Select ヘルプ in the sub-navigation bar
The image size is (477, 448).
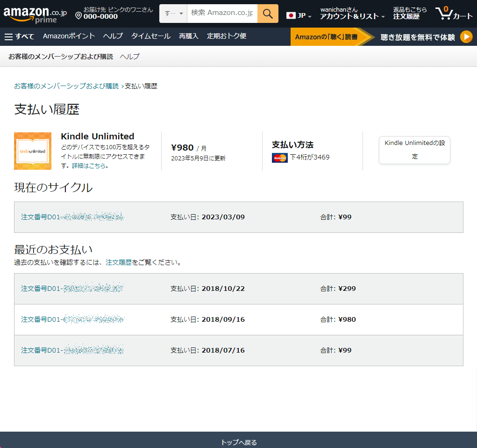pyautogui.click(x=129, y=57)
